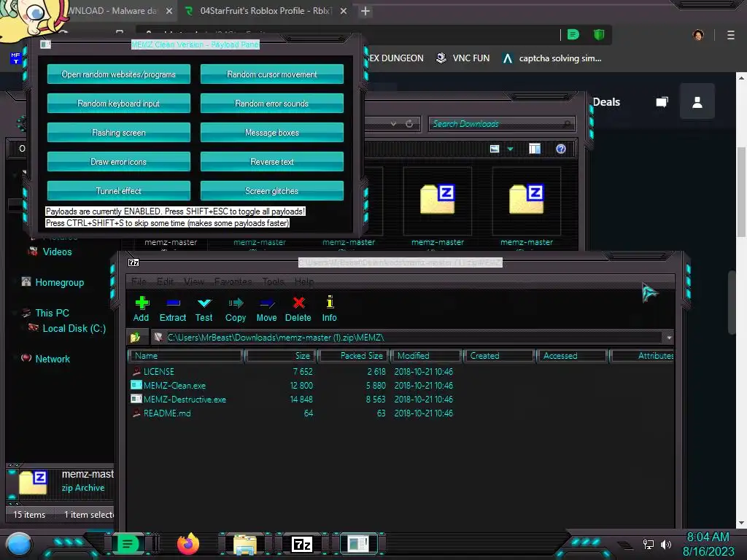Open the VNC FUN bookmark
Image resolution: width=747 pixels, height=560 pixels.
(464, 58)
